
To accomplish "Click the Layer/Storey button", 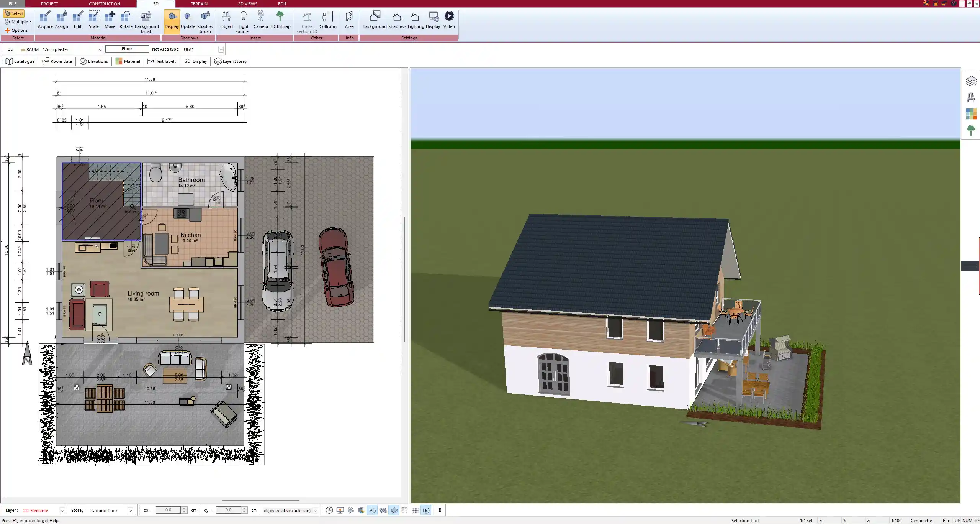I will click(x=231, y=61).
